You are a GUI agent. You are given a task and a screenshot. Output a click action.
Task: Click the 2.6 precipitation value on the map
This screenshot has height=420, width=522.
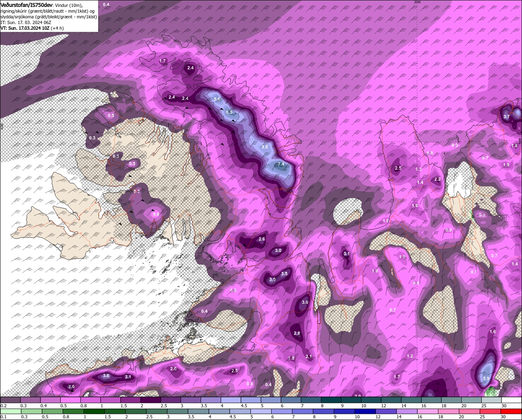click(262, 239)
